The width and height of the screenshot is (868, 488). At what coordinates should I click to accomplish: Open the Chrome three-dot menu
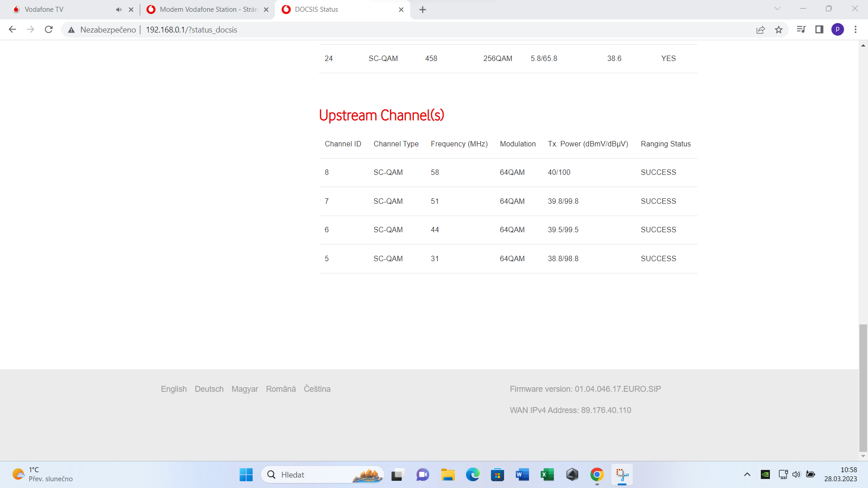(855, 29)
